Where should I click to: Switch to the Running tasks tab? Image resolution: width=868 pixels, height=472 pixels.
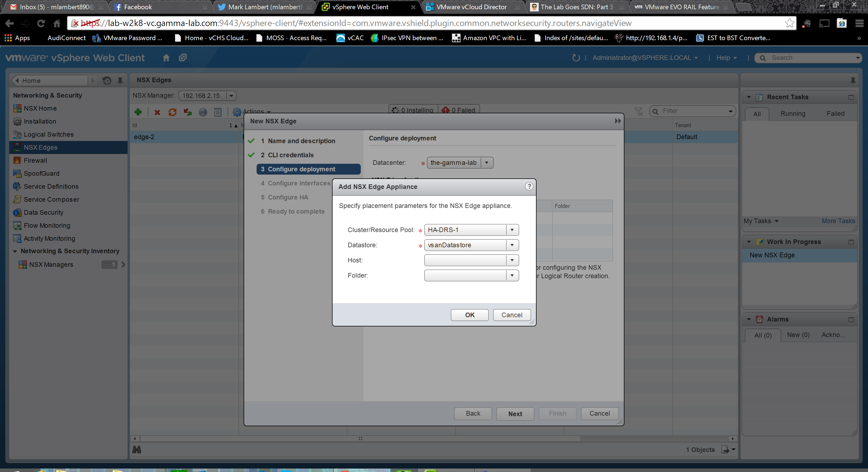coord(793,114)
